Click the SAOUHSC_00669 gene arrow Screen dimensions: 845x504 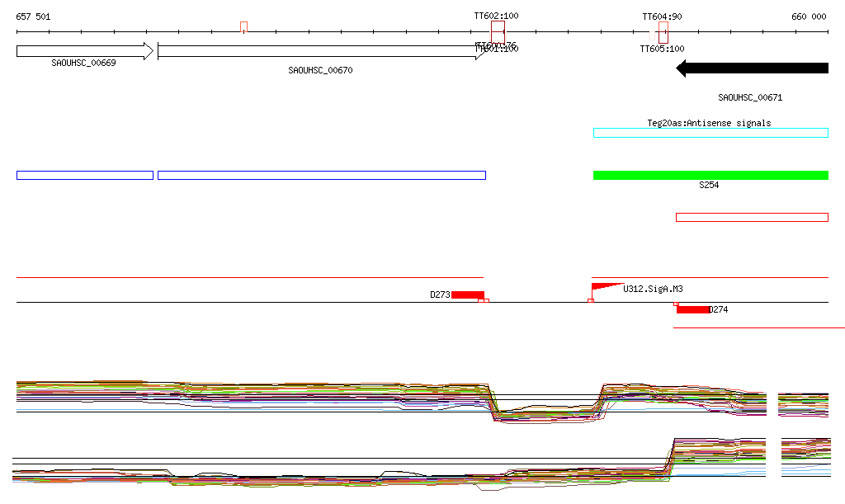click(85, 51)
